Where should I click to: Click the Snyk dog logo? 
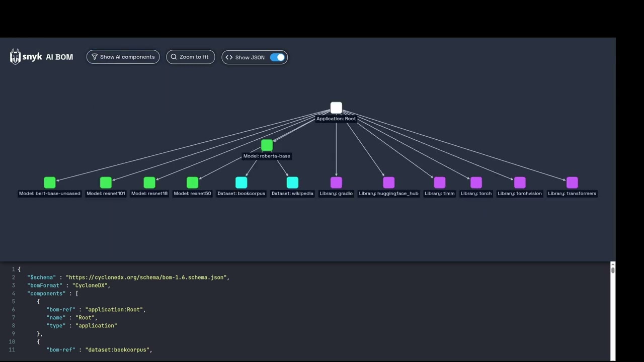pos(16,57)
